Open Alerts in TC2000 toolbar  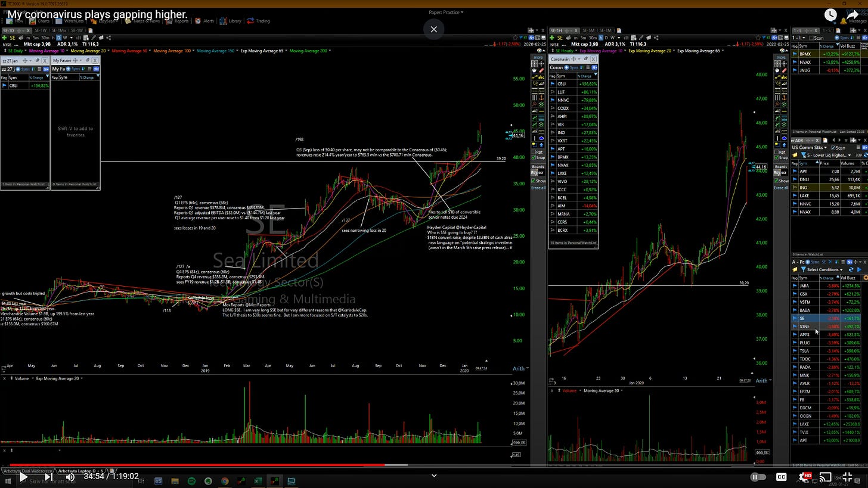tap(204, 21)
